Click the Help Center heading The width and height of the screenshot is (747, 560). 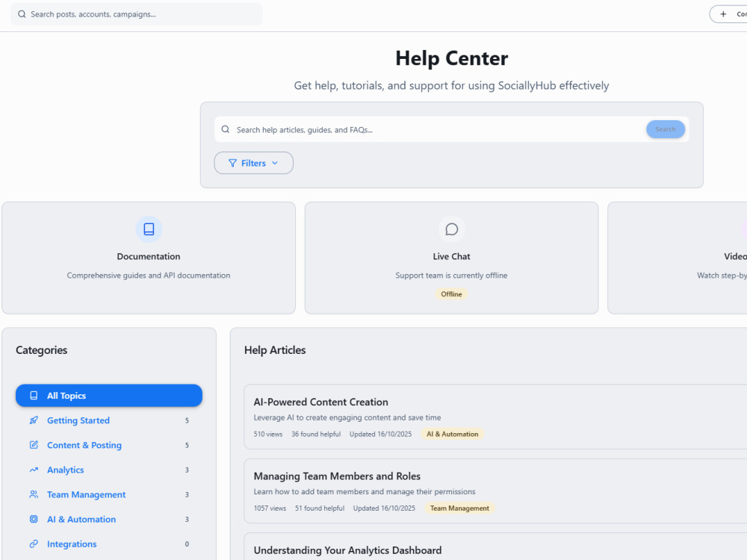[x=452, y=58]
